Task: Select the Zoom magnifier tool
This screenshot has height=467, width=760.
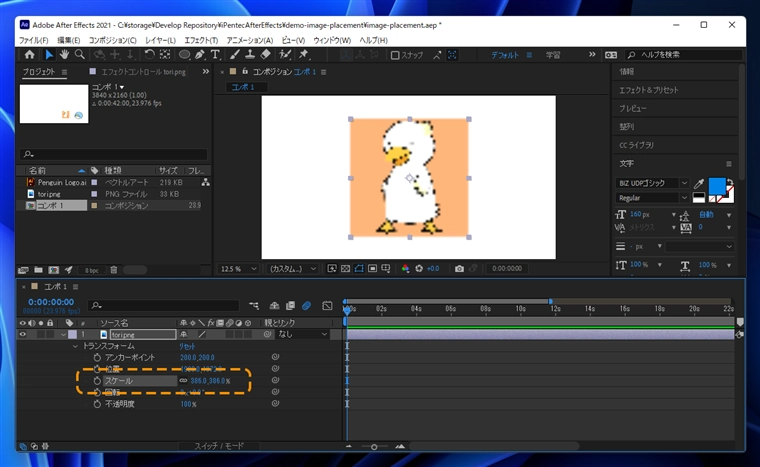Action: tap(80, 55)
